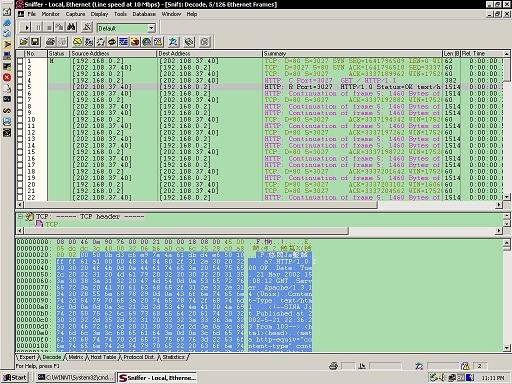Tick the checkbox for frame 1
512x384 pixels.
20,61
